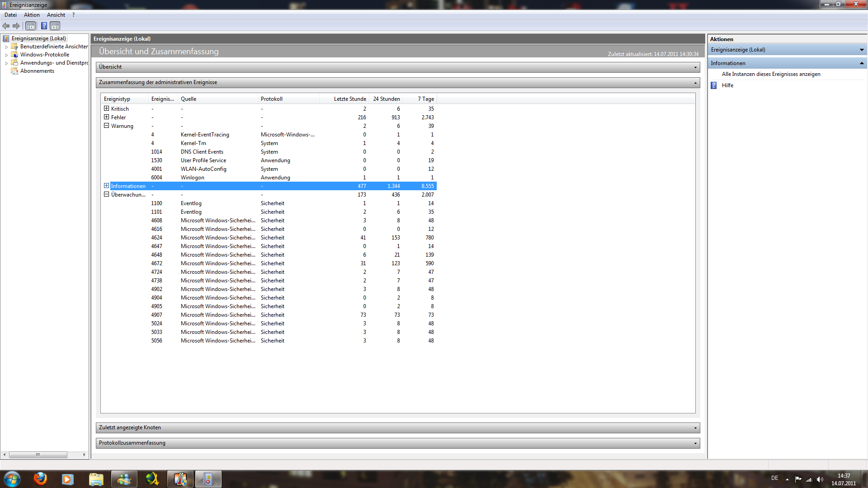Click the volume speaker tray icon
The image size is (868, 488).
click(x=820, y=479)
